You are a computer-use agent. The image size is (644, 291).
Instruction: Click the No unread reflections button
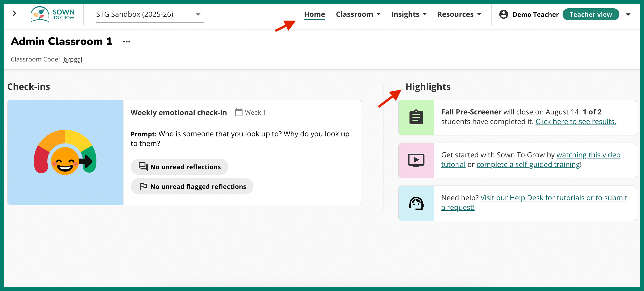(x=179, y=167)
